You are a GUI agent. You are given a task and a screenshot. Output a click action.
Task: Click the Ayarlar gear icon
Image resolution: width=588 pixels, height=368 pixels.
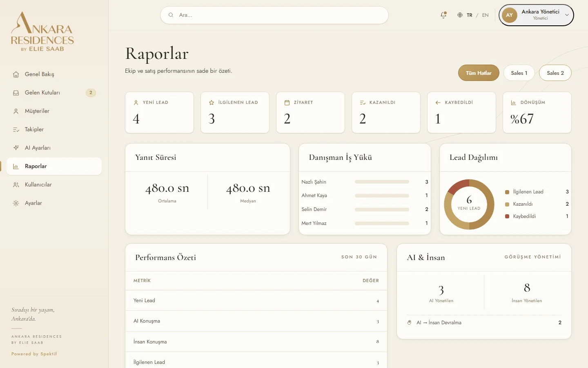tap(16, 203)
